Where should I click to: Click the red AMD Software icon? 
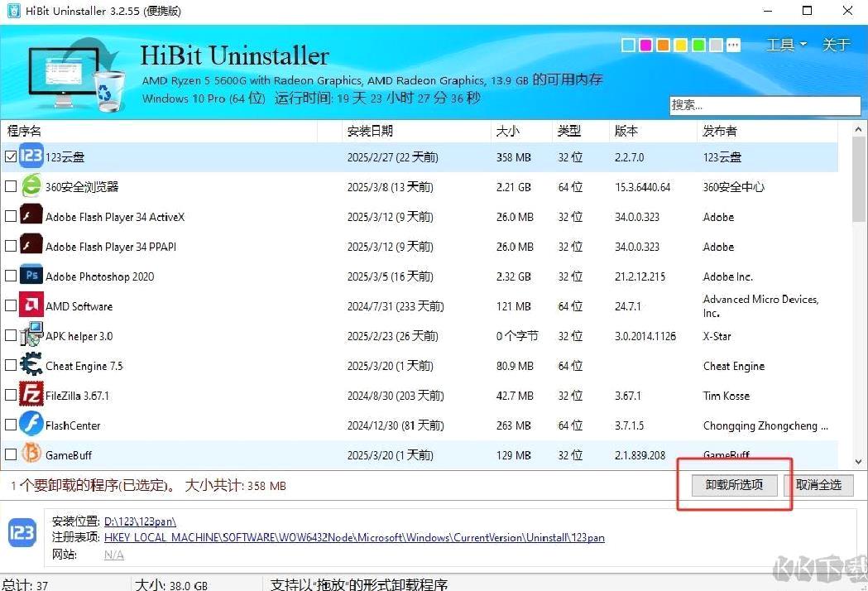31,305
